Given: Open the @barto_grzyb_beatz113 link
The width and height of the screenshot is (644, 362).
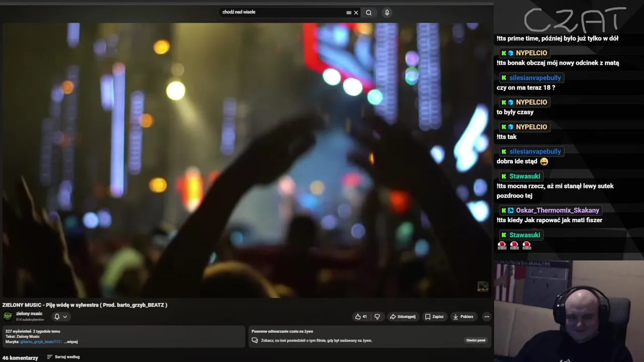Looking at the screenshot, I should point(41,342).
